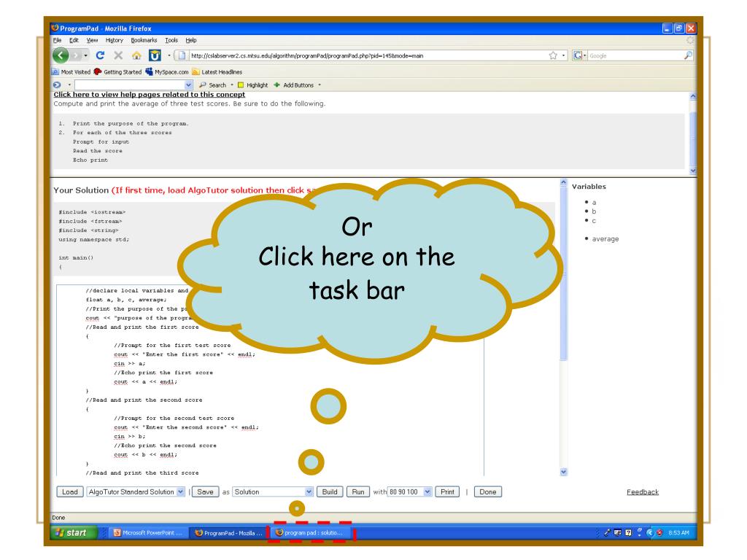Click the solution pane scroll-up arrow
Image resolution: width=747 pixels, height=560 pixels.
(x=564, y=182)
